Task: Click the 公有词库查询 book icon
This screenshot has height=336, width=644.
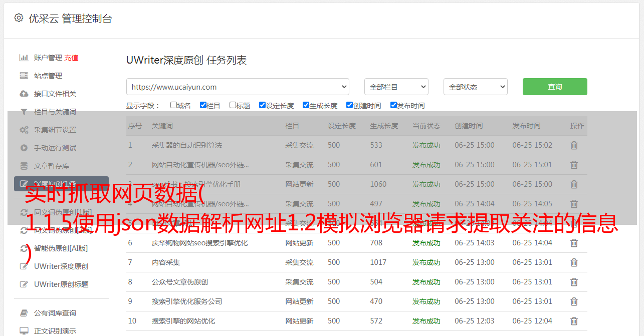Action: 24,313
